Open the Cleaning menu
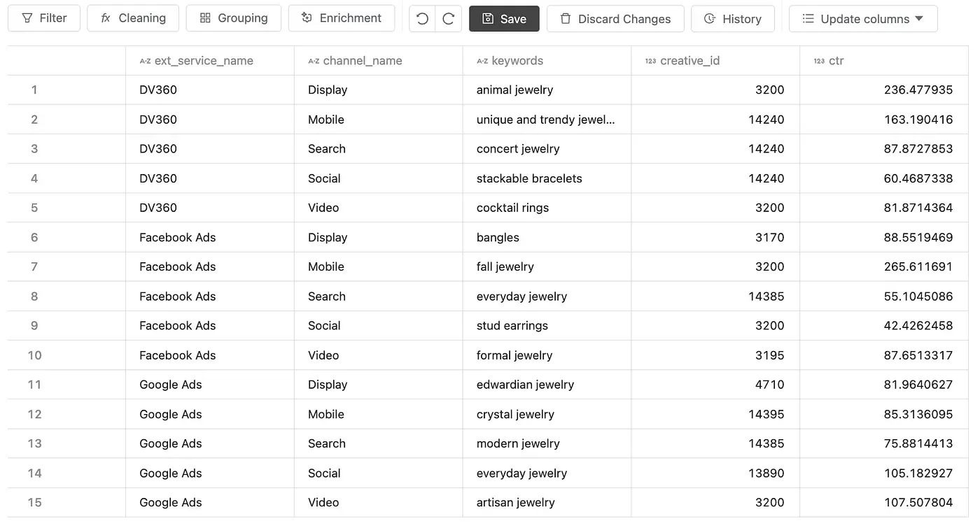 point(133,18)
